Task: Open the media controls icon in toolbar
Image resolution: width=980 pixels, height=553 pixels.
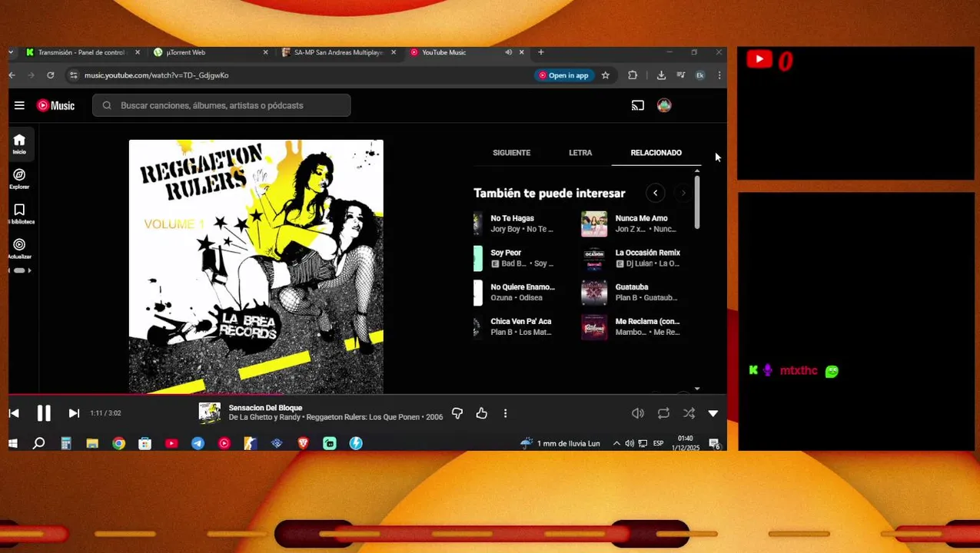Action: [680, 75]
